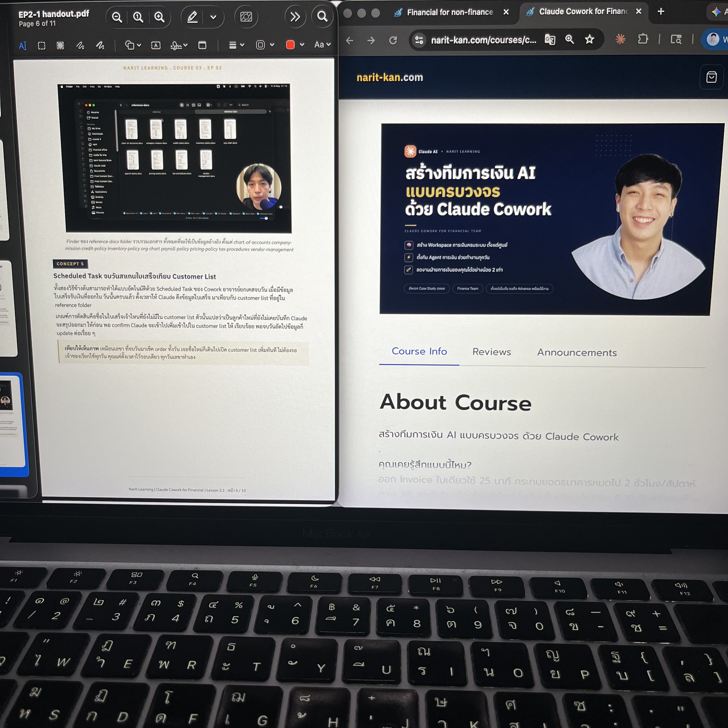Zoom out in the Preview PDF window
This screenshot has width=728, height=728.
coord(117,17)
